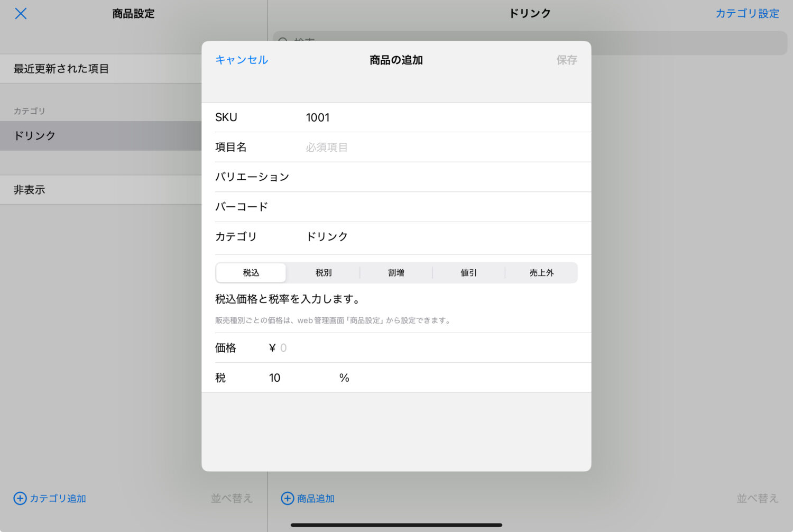Click the home indicator bar at bottom

point(396,525)
